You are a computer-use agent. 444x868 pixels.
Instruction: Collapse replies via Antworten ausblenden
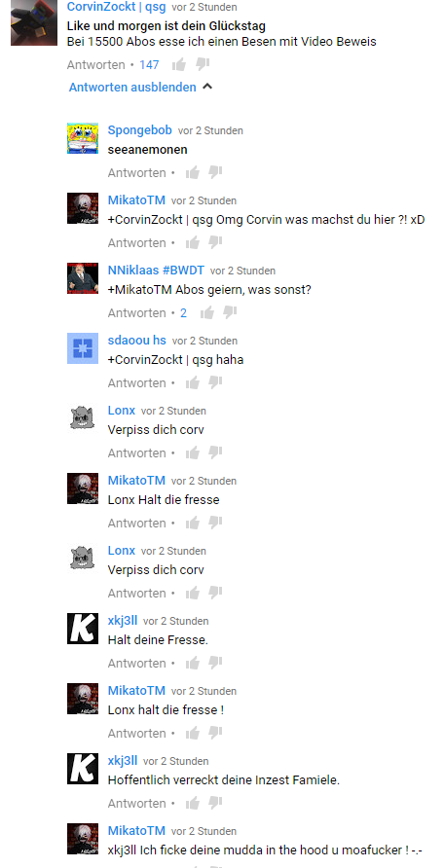[x=132, y=87]
